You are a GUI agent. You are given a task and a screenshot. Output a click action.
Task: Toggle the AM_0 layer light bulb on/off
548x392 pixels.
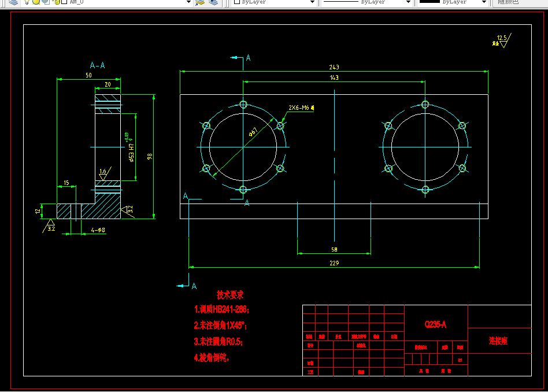tap(27, 2)
